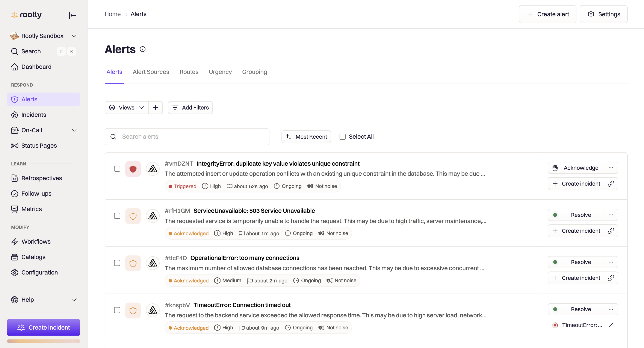Switch to the Urgency tab
Viewport: 644px width, 348px height.
tap(220, 72)
